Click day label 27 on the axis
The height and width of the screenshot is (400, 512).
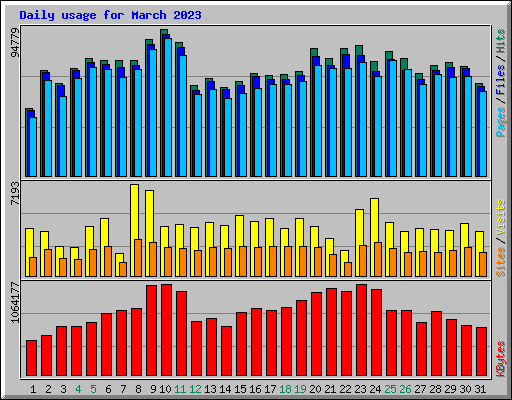(x=420, y=389)
